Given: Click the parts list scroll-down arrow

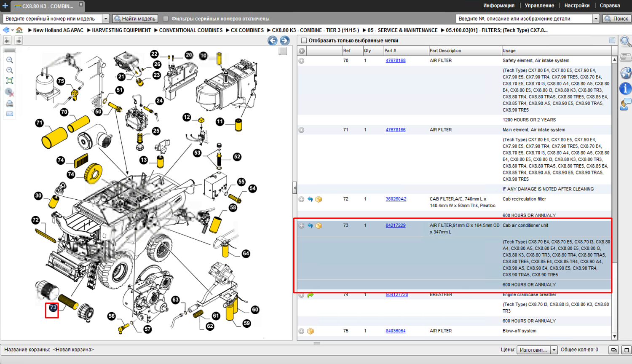Looking at the screenshot, I should (x=614, y=337).
